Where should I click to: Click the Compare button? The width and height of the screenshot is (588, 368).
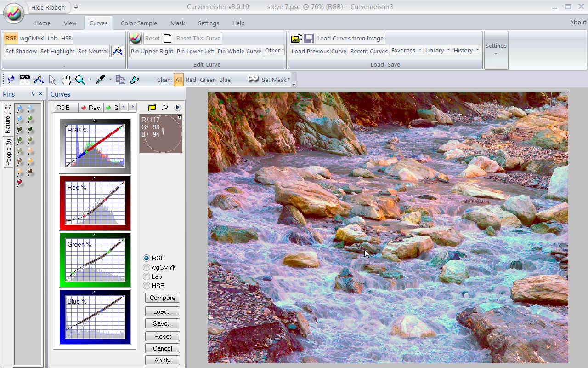click(162, 298)
